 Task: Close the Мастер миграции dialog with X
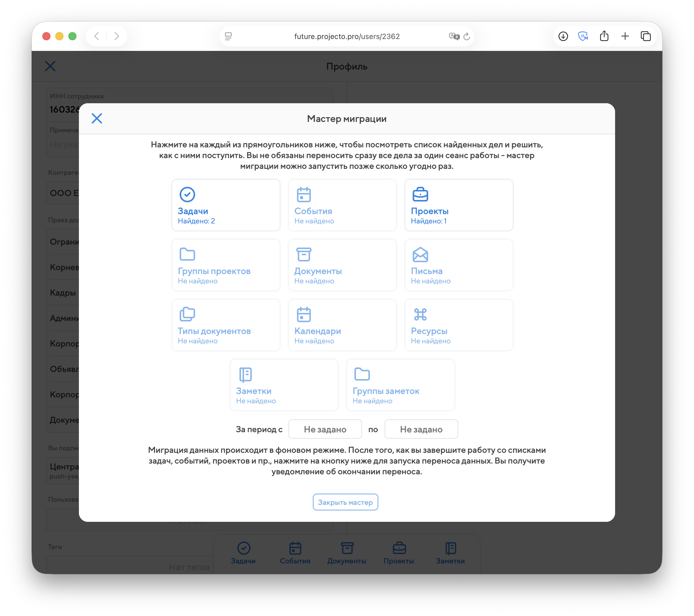[97, 119]
